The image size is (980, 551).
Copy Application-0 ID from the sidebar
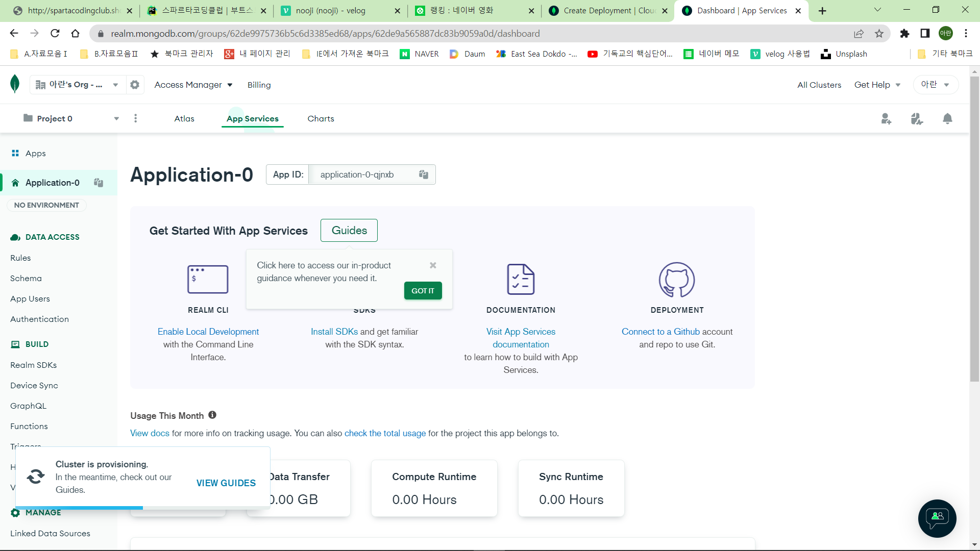[x=99, y=183]
